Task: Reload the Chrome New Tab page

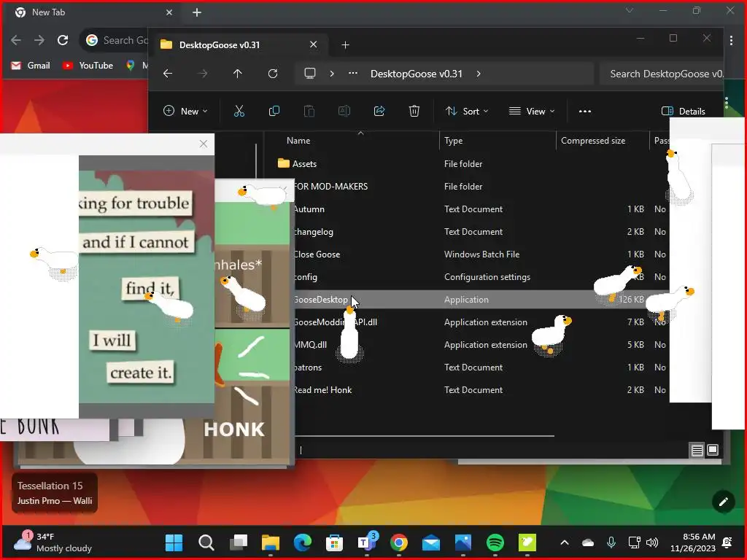Action: 63,40
